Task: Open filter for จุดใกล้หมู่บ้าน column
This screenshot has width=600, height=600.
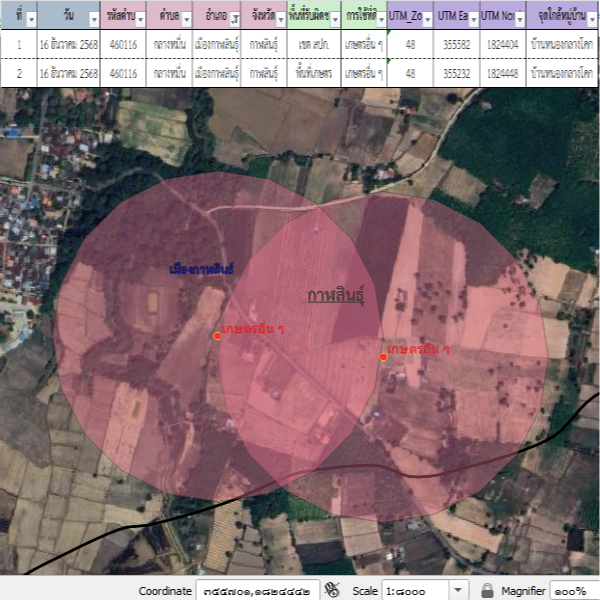Action: pos(591,19)
